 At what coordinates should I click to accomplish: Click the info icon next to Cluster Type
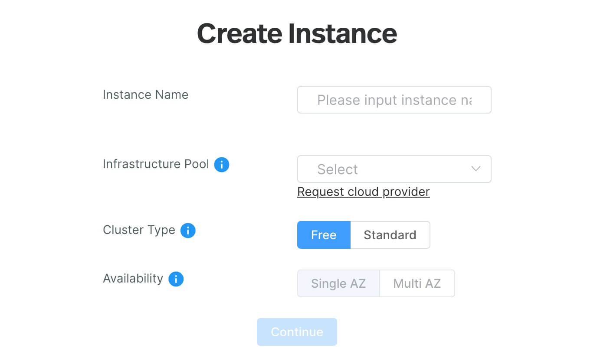(188, 231)
